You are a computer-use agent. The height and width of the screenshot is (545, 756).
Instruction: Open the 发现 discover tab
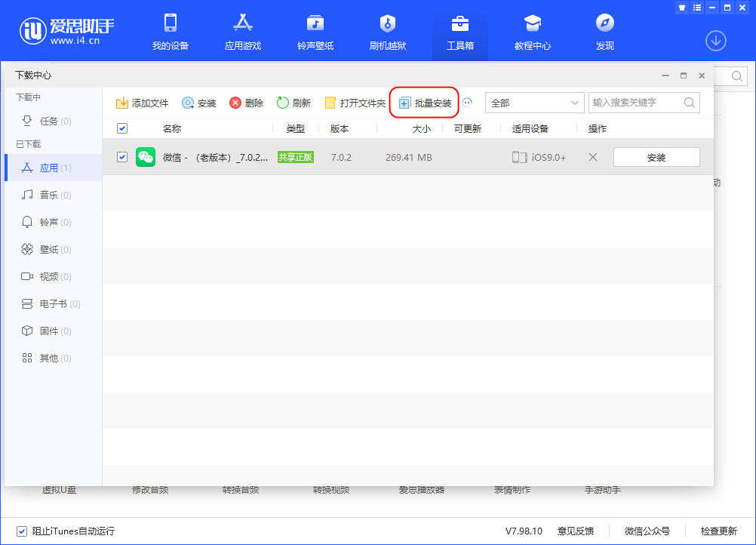click(x=604, y=32)
